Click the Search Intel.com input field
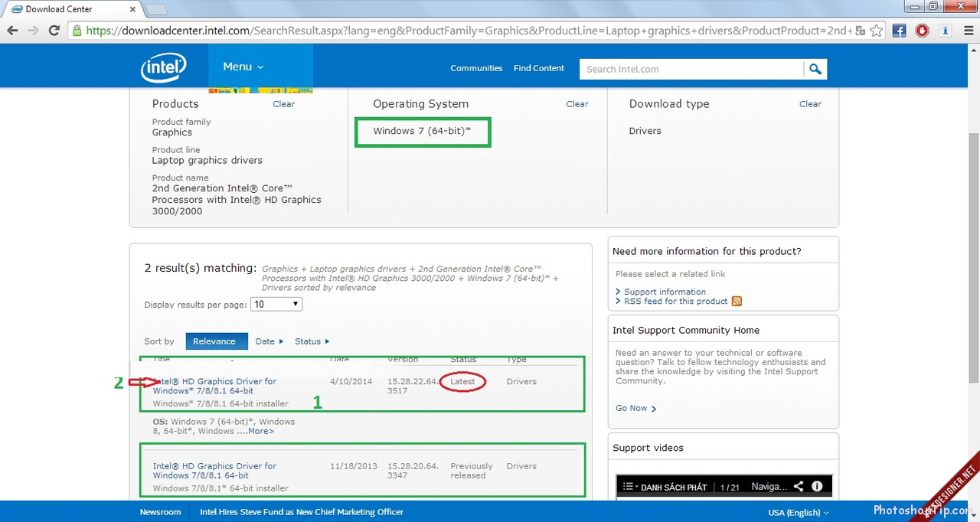Image resolution: width=980 pixels, height=522 pixels. 692,69
